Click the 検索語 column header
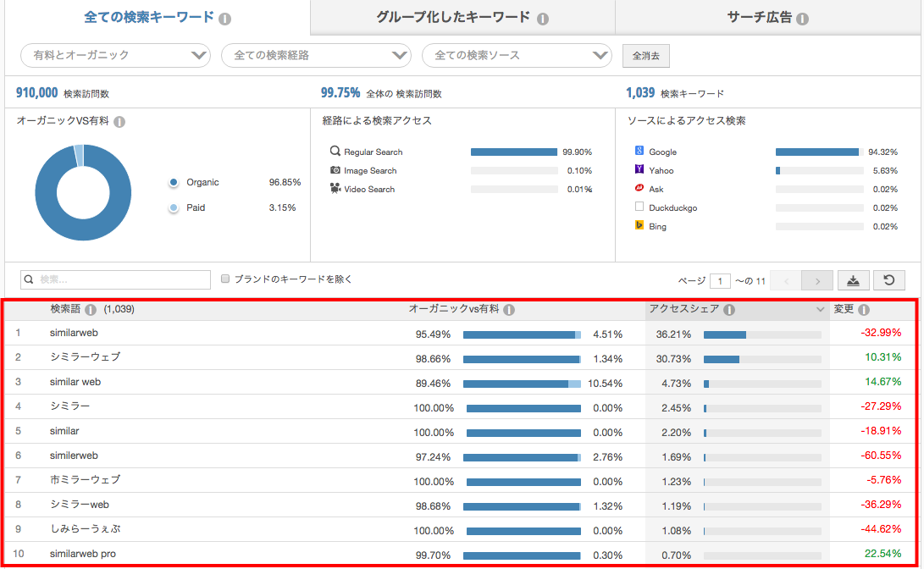This screenshot has height=569, width=924. 65,309
